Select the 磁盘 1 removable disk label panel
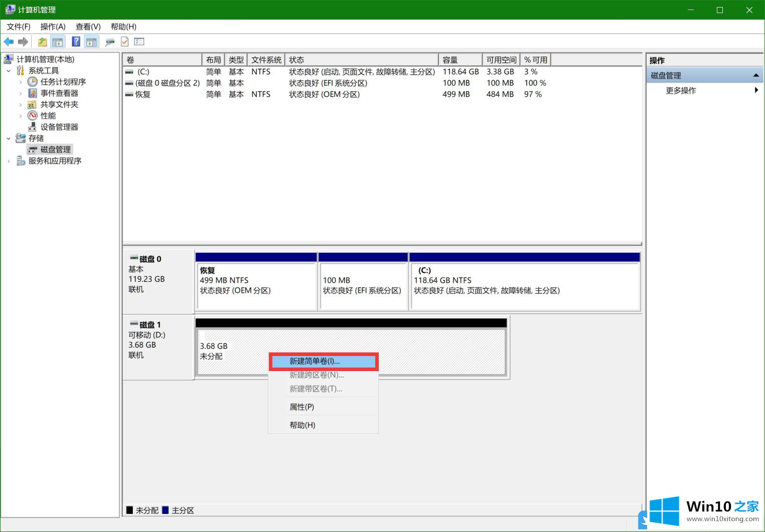Viewport: 765px width, 532px height. coord(159,347)
